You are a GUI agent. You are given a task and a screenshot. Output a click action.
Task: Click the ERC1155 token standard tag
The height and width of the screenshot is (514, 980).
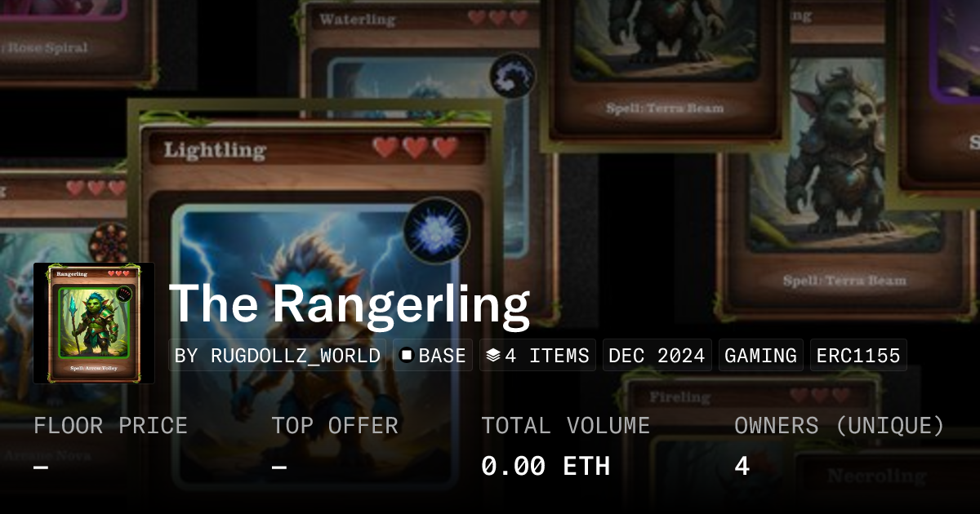pyautogui.click(x=858, y=356)
